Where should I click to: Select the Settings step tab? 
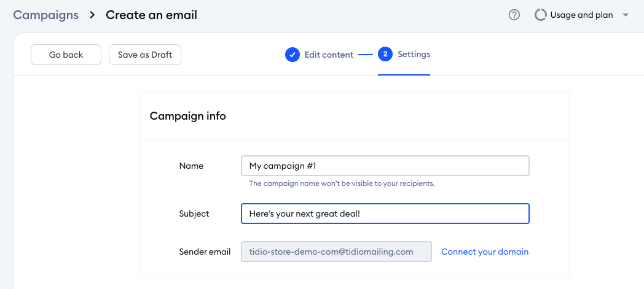414,55
